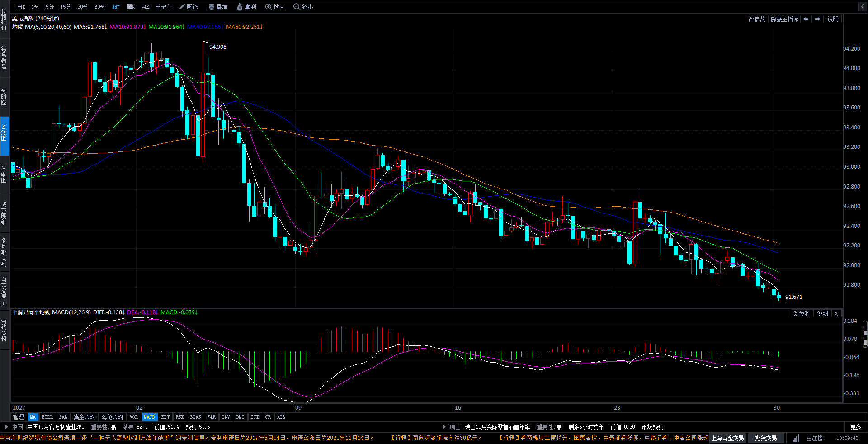Expand the 中国 PMI news item triangle
This screenshot has height=444, width=868.
pyautogui.click(x=6, y=426)
